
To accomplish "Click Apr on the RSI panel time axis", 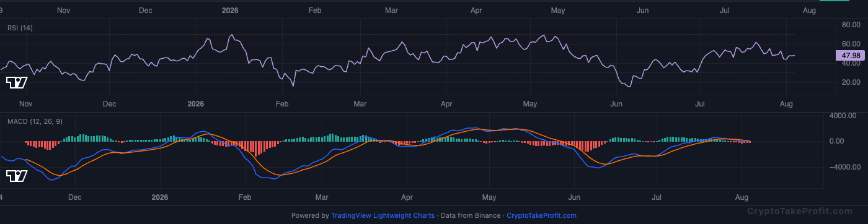I will (x=446, y=104).
